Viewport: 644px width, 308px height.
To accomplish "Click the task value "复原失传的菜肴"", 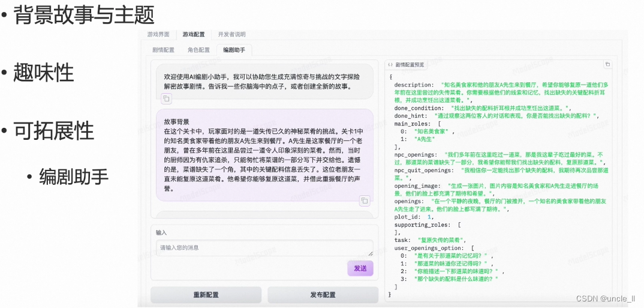I will 441,240.
